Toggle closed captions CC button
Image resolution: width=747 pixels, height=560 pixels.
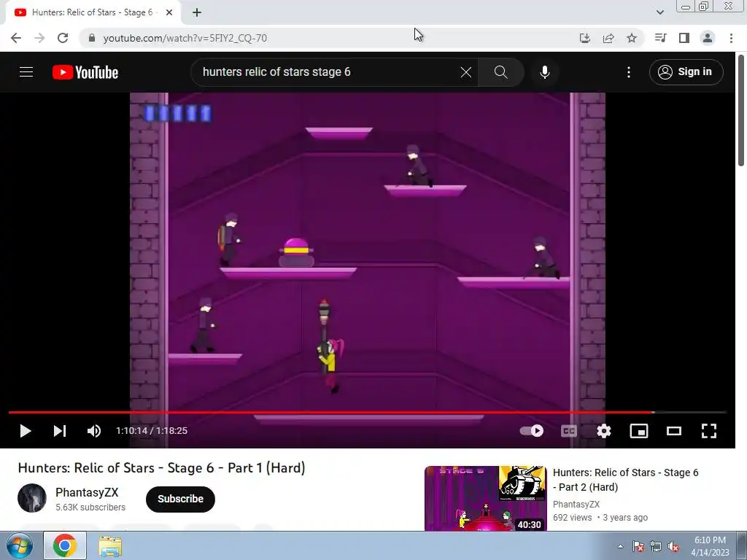coord(569,431)
